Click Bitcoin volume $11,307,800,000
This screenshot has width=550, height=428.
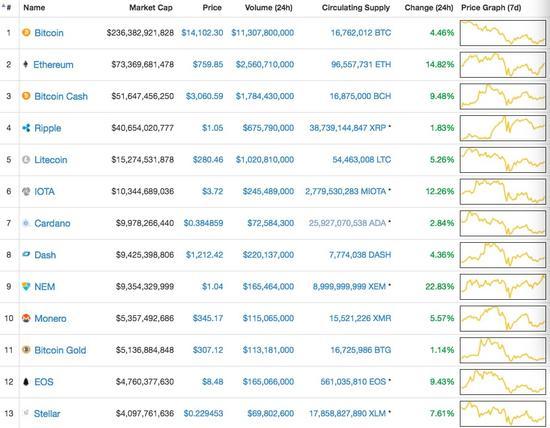pos(263,33)
